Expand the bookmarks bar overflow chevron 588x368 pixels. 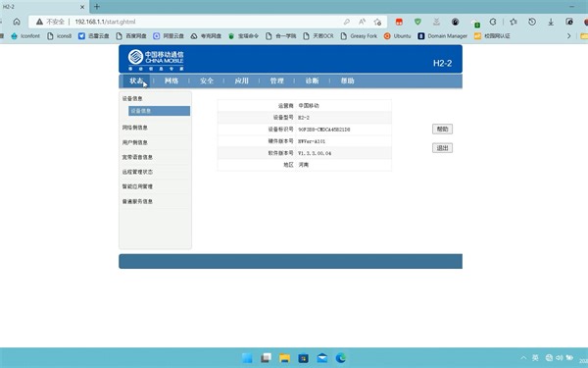[568, 36]
